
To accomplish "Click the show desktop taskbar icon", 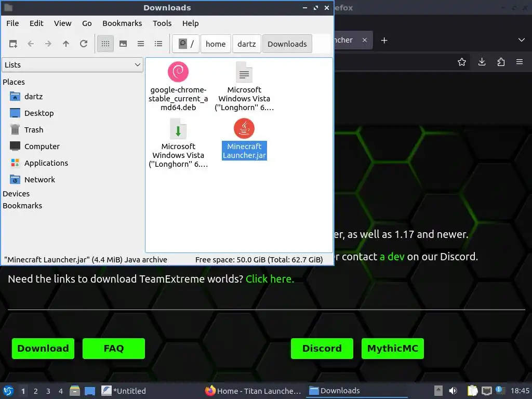I will click(x=90, y=391).
